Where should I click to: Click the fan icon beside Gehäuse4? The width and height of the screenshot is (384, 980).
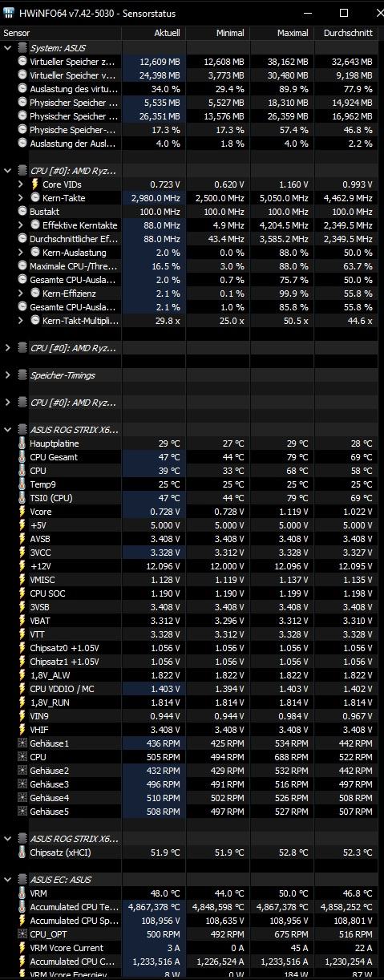(22, 798)
